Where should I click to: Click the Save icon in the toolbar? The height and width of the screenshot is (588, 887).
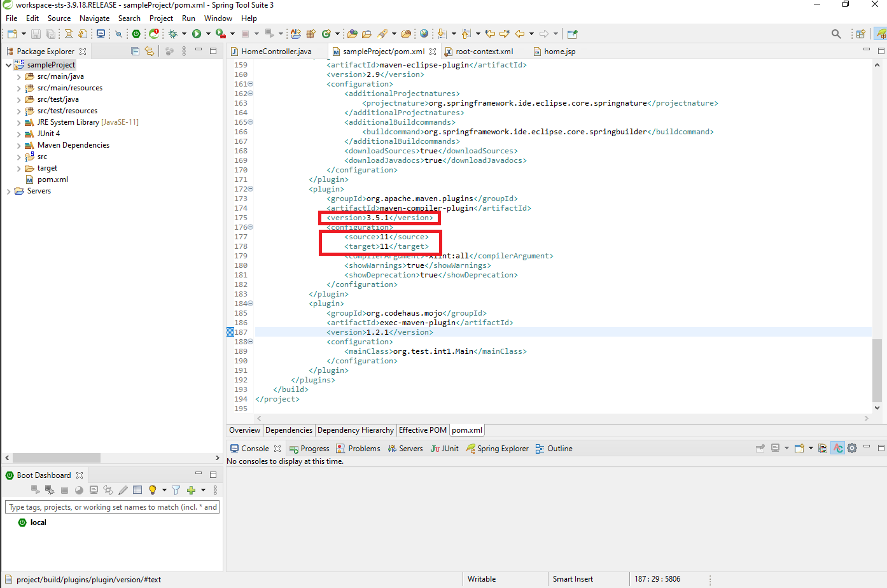[36, 34]
